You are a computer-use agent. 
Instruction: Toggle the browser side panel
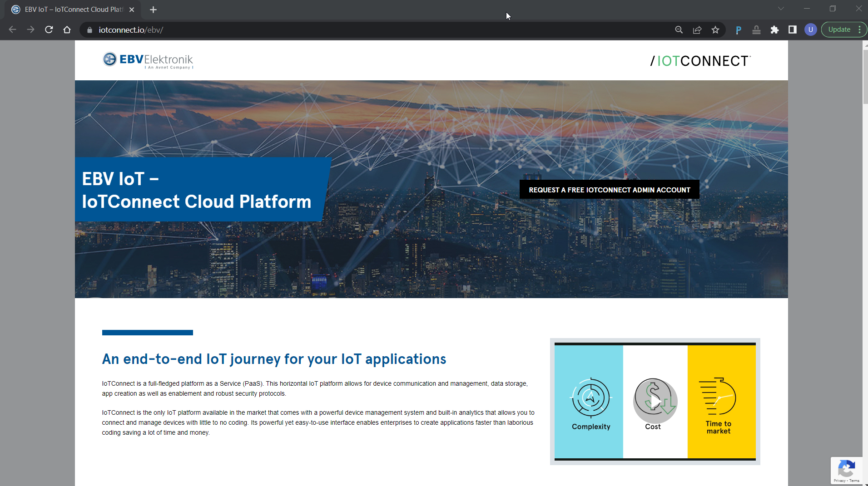coord(793,30)
